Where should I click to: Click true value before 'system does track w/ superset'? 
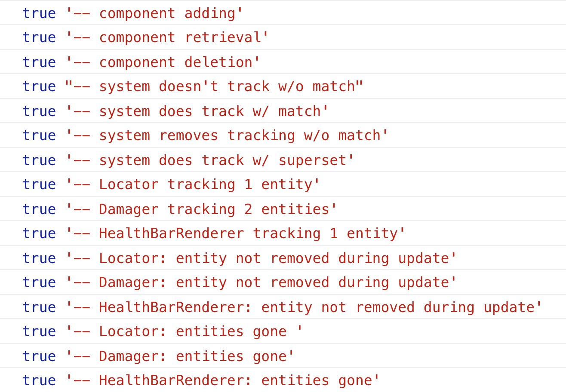coord(39,160)
